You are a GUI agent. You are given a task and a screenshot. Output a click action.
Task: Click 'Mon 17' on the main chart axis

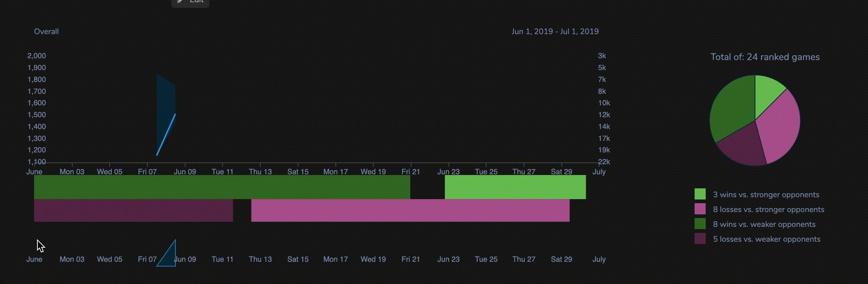(335, 172)
